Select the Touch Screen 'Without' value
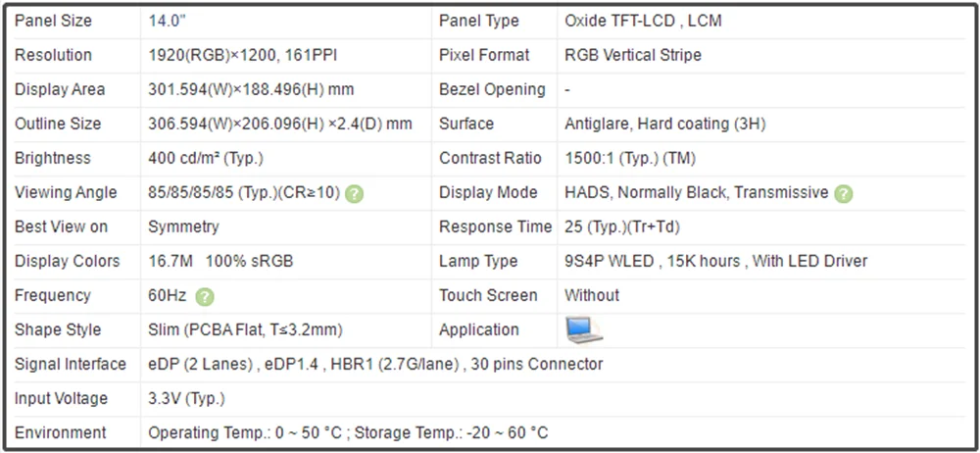This screenshot has height=453, width=980. [592, 295]
